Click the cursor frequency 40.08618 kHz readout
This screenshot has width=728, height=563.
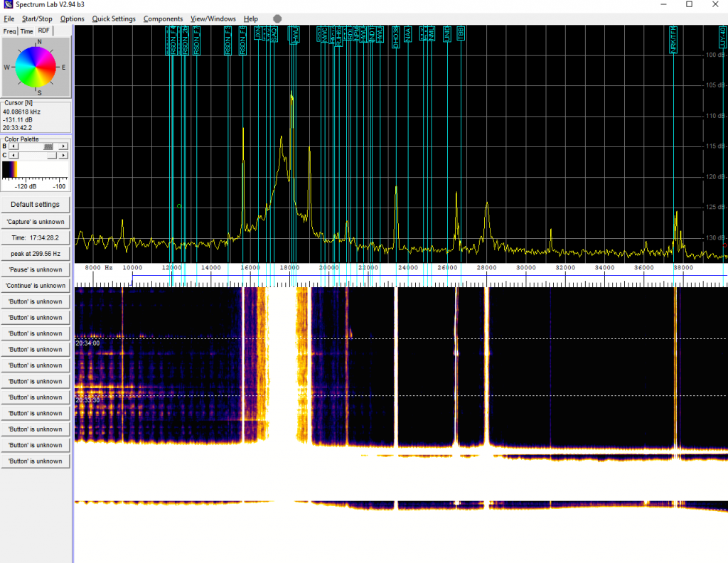pyautogui.click(x=22, y=112)
